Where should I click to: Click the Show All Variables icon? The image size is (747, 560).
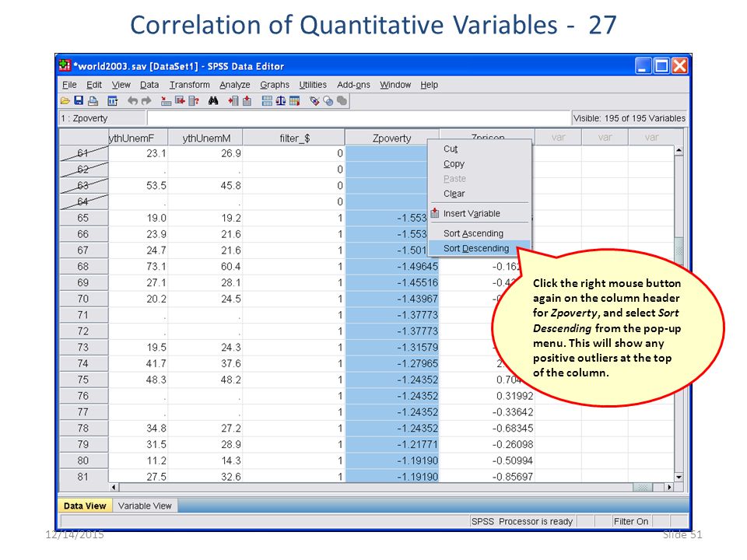(x=342, y=101)
